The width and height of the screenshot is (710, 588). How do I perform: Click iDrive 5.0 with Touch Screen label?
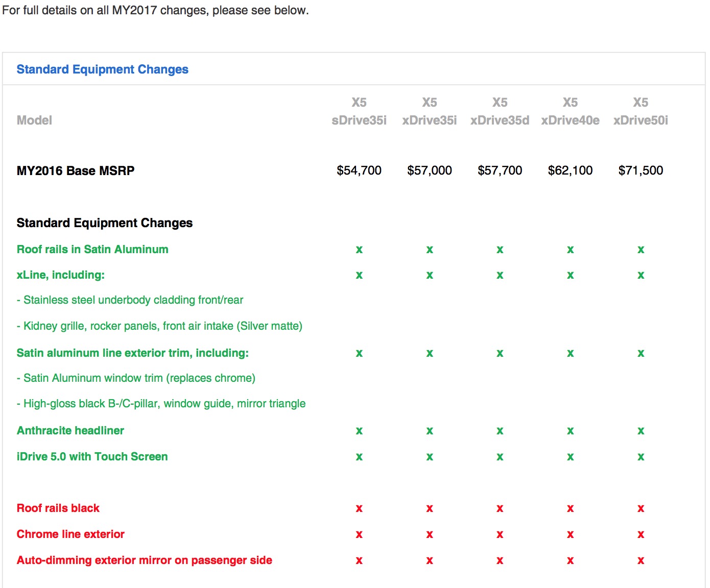click(x=92, y=457)
